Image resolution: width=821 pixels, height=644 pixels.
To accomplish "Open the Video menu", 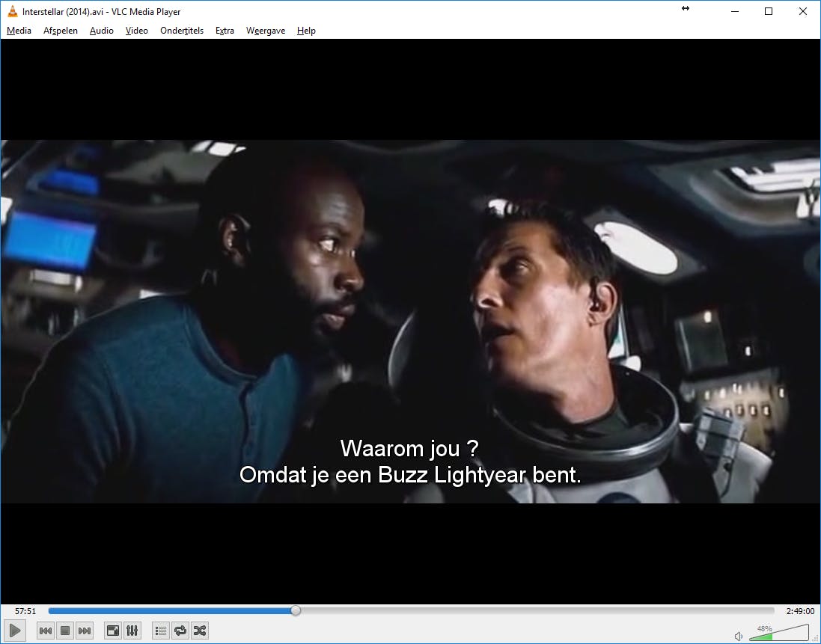I will 137,31.
